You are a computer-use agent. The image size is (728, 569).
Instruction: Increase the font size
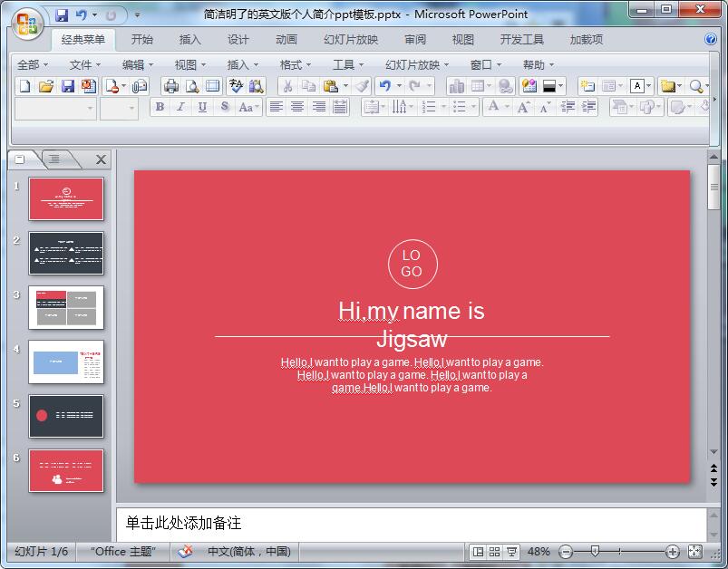click(523, 107)
